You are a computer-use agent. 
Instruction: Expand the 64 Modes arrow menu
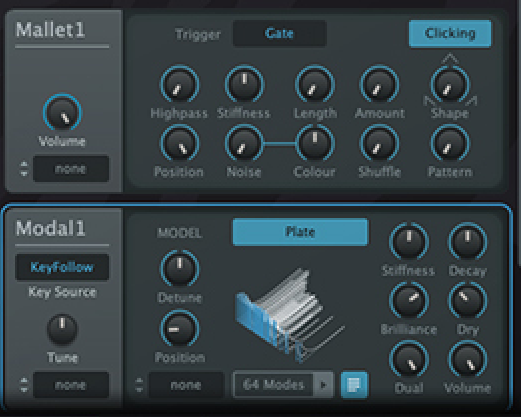(323, 385)
